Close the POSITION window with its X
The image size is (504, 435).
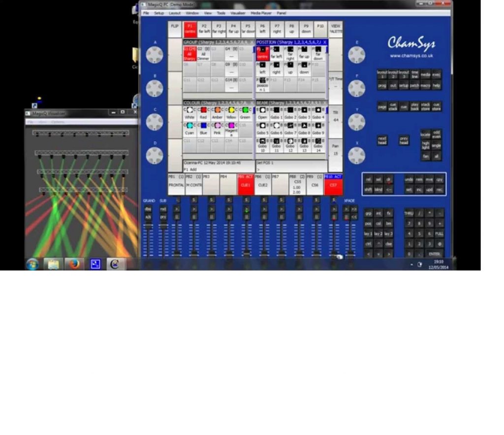tap(325, 42)
